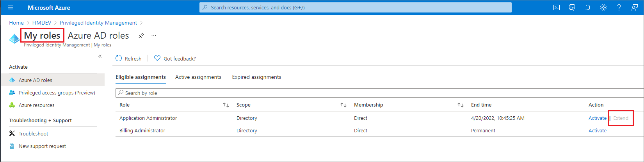The width and height of the screenshot is (644, 162).
Task: Switch to Eligible assignments tab
Action: click(141, 77)
